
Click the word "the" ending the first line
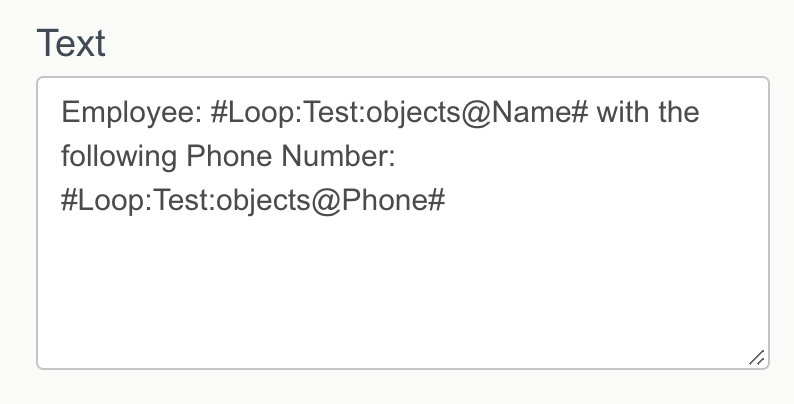click(679, 111)
